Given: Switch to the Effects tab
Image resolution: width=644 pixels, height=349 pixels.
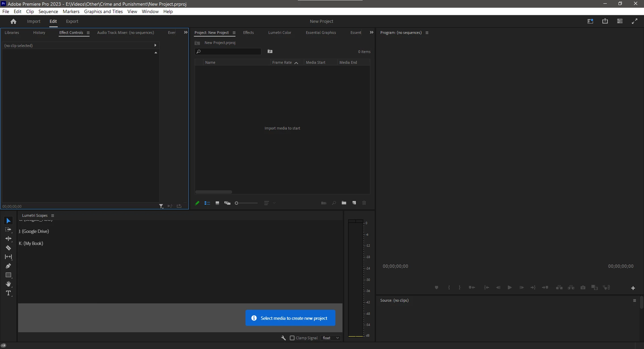Looking at the screenshot, I should click(249, 33).
